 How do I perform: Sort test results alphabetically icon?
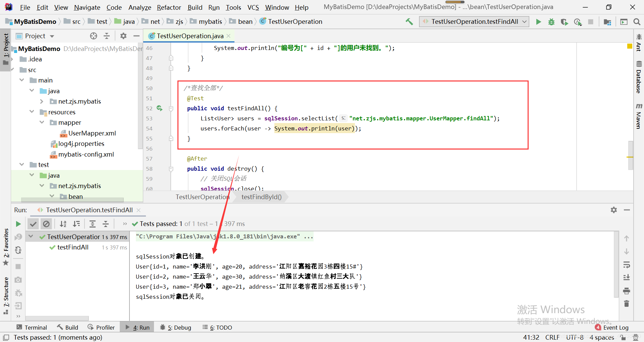point(63,224)
